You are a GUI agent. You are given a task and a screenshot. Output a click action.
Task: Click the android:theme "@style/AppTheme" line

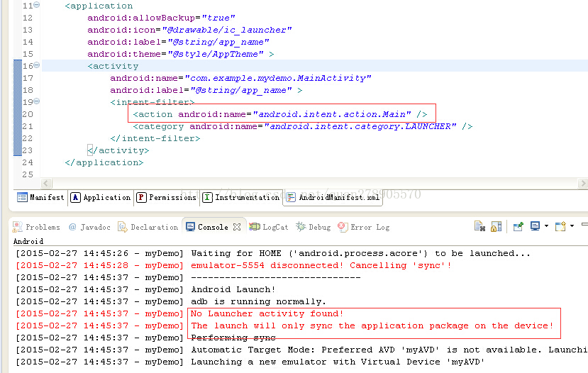(x=181, y=54)
